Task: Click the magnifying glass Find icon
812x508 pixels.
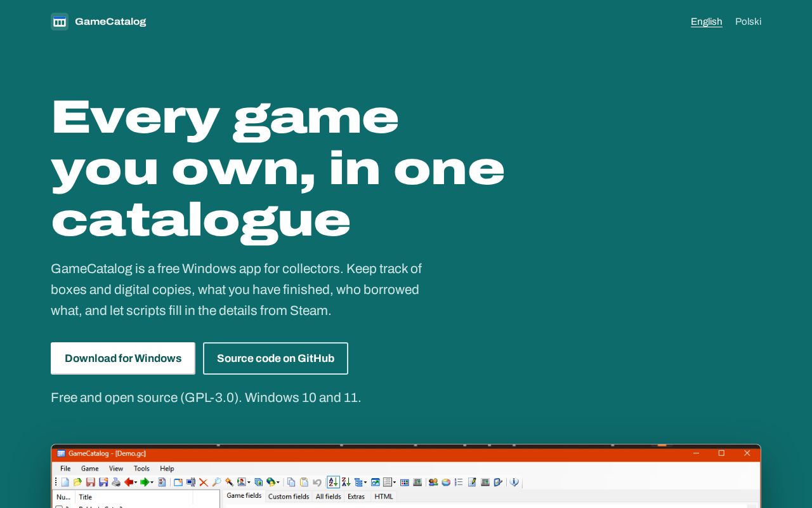Action: (x=216, y=483)
